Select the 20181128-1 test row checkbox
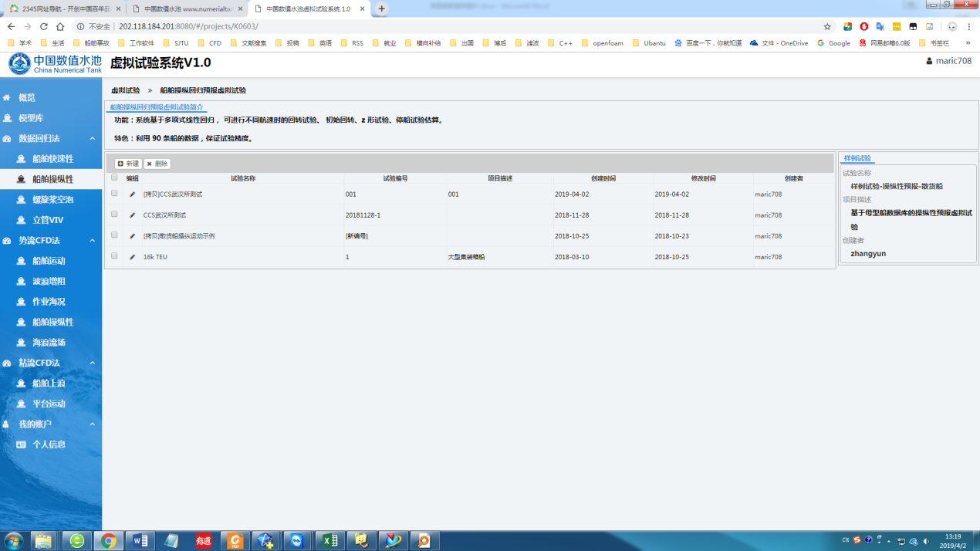Screen dimensions: 980x551 (114, 215)
